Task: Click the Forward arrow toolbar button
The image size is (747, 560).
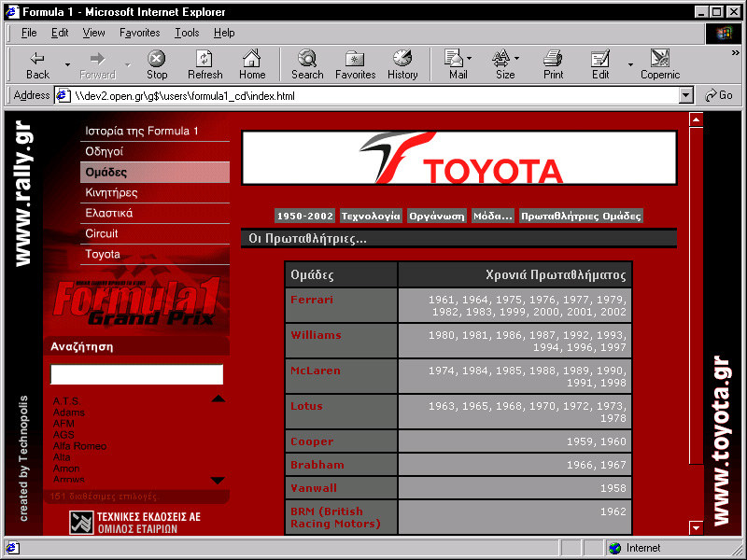Action: [97, 64]
